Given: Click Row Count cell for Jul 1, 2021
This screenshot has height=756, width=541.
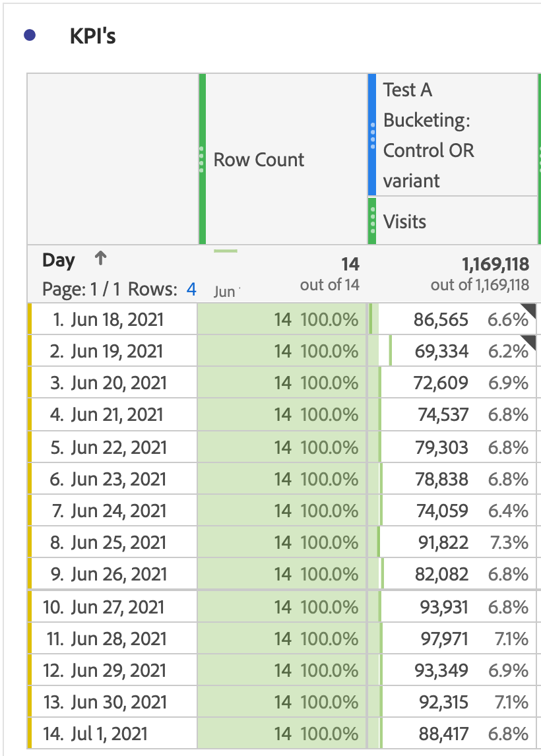Looking at the screenshot, I should coord(282,734).
